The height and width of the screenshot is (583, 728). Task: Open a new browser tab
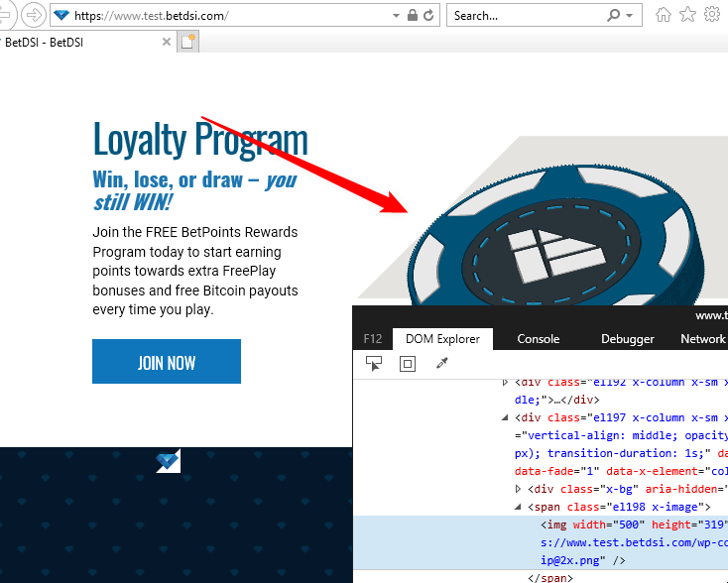(187, 42)
